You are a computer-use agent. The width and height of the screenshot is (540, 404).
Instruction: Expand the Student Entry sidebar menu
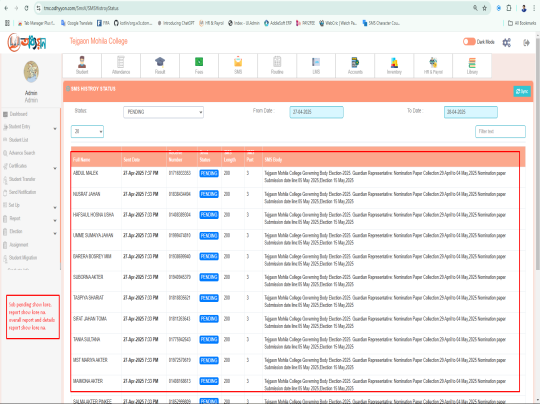pos(30,127)
